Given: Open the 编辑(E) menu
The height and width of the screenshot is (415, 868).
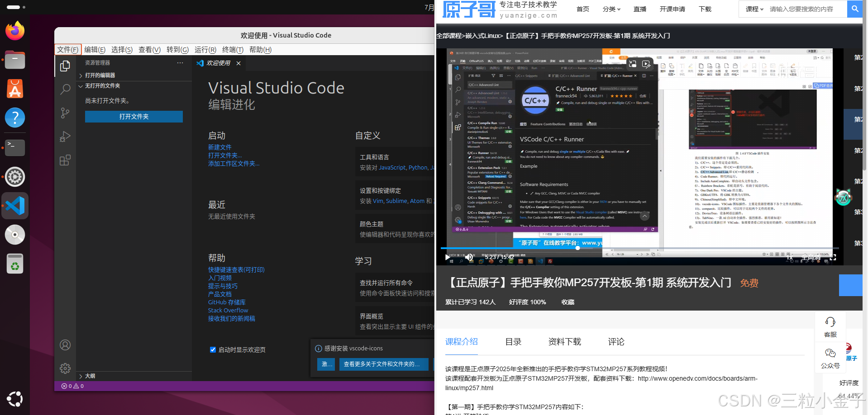Looking at the screenshot, I should point(95,50).
